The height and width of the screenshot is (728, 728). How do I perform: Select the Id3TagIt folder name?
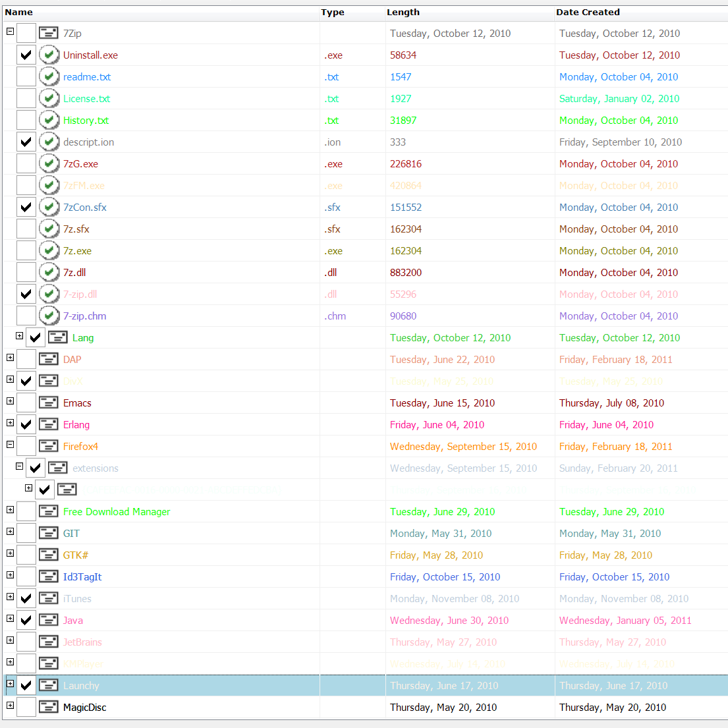coord(82,576)
